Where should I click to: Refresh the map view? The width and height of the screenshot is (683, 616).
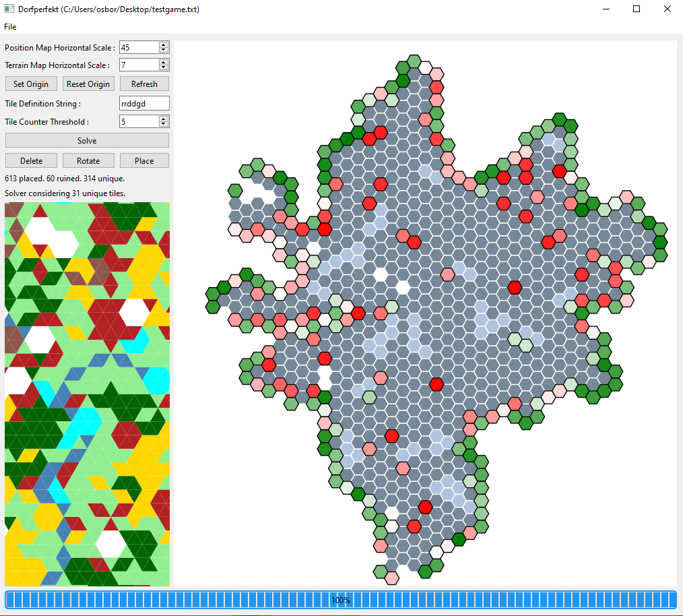144,84
